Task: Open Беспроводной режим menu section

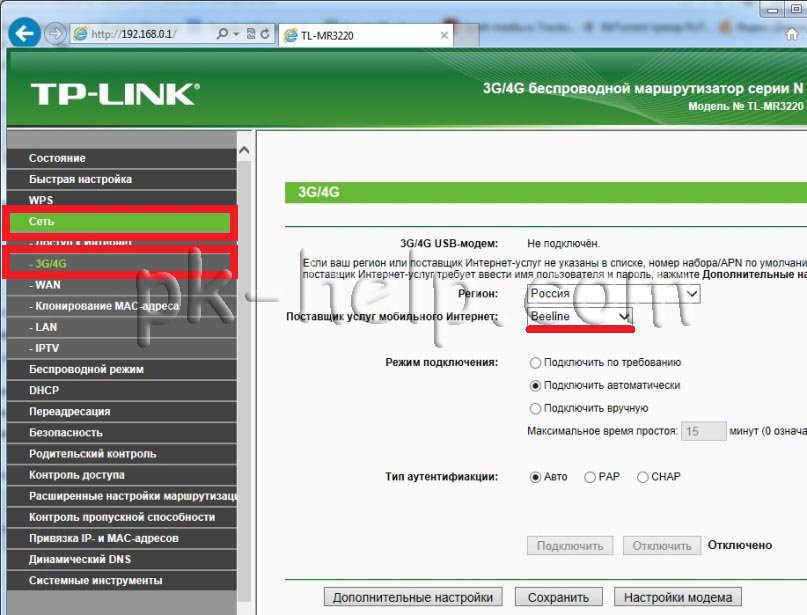Action: point(122,369)
